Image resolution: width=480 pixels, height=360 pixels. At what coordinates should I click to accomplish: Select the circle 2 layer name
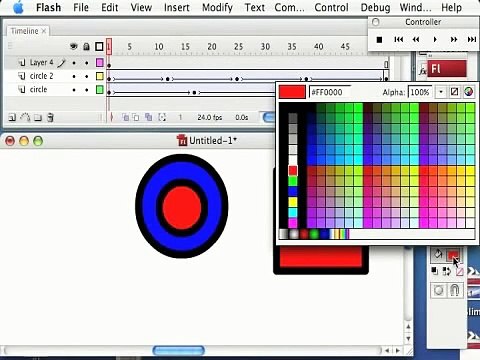pyautogui.click(x=41, y=76)
